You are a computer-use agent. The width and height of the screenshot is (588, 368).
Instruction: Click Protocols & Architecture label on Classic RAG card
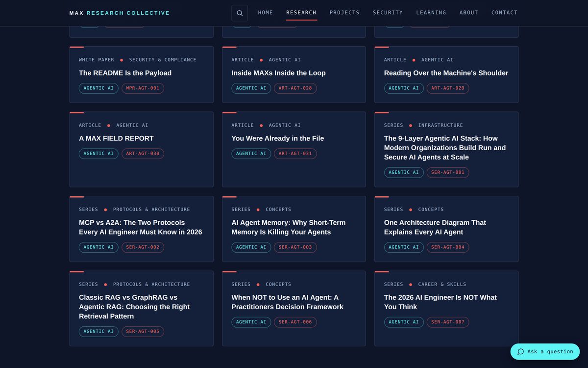(151, 284)
